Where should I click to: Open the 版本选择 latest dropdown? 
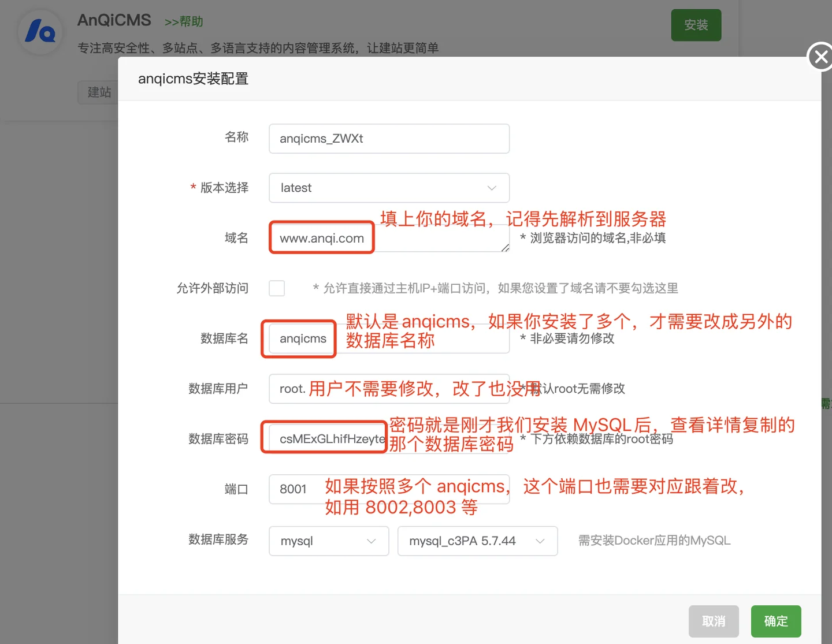389,188
